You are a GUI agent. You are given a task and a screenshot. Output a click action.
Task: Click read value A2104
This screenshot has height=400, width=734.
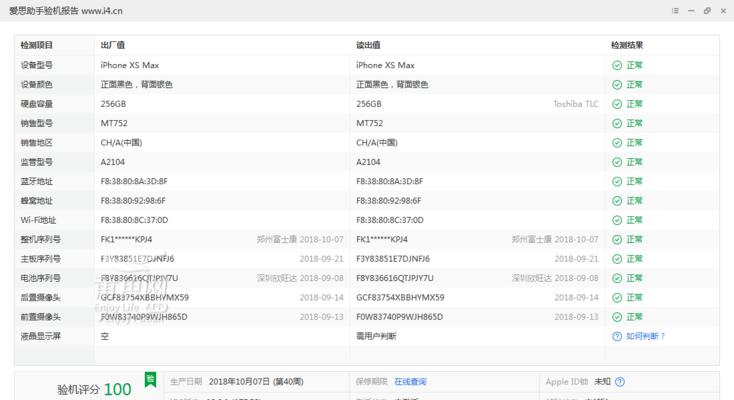368,162
